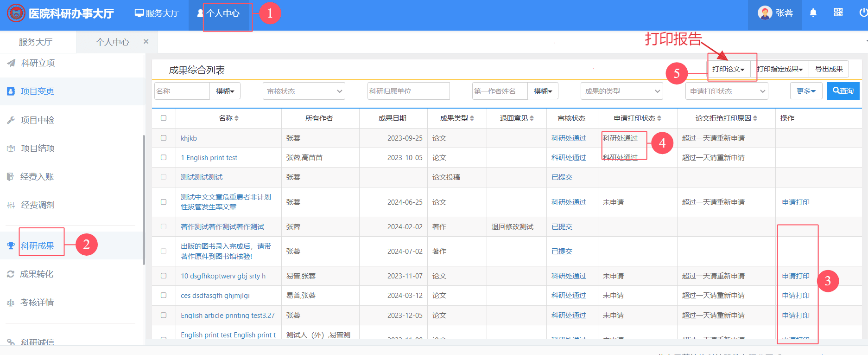Click the 查询 search button

pyautogui.click(x=843, y=91)
